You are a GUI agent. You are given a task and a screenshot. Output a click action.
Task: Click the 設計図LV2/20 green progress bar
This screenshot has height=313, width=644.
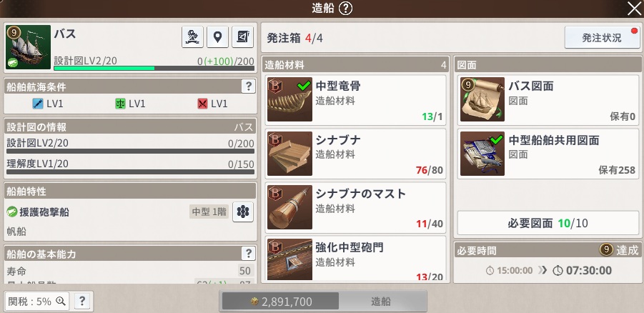click(x=154, y=68)
